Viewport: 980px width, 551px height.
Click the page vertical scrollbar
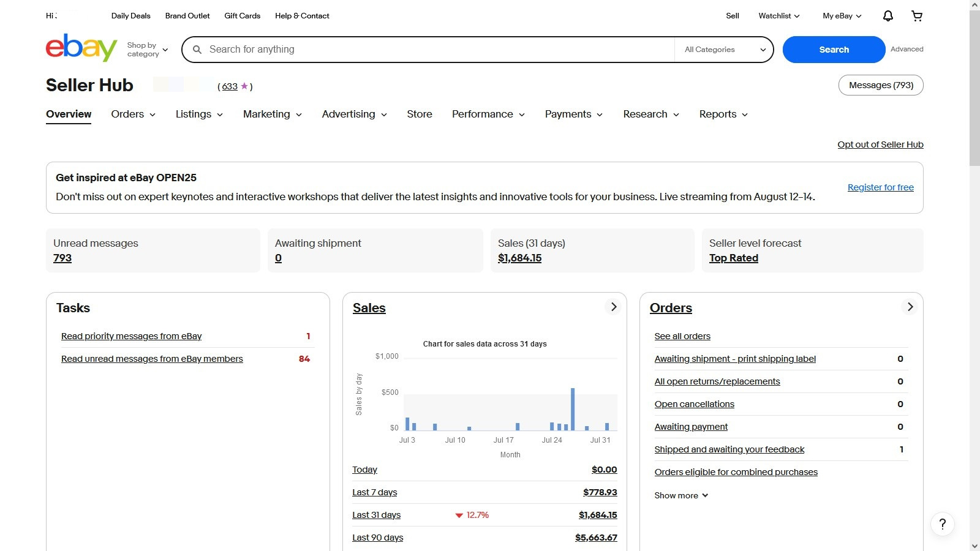pyautogui.click(x=974, y=86)
